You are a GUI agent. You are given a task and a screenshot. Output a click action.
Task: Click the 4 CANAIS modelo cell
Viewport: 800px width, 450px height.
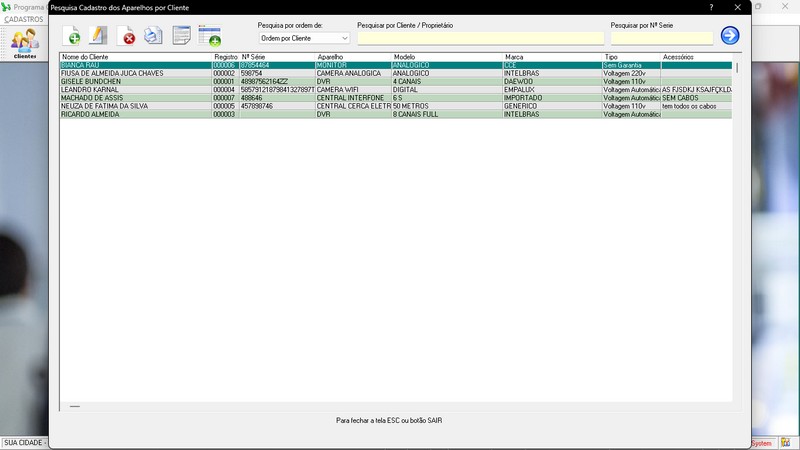447,82
